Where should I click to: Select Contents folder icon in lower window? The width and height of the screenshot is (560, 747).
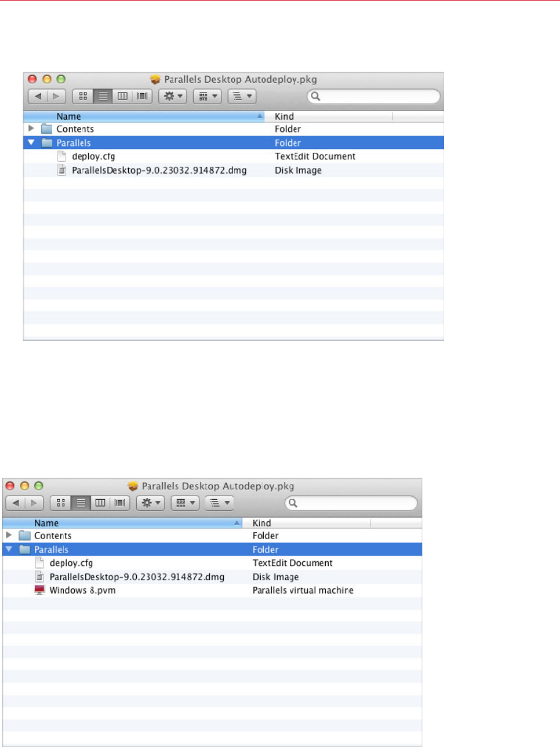[25, 535]
